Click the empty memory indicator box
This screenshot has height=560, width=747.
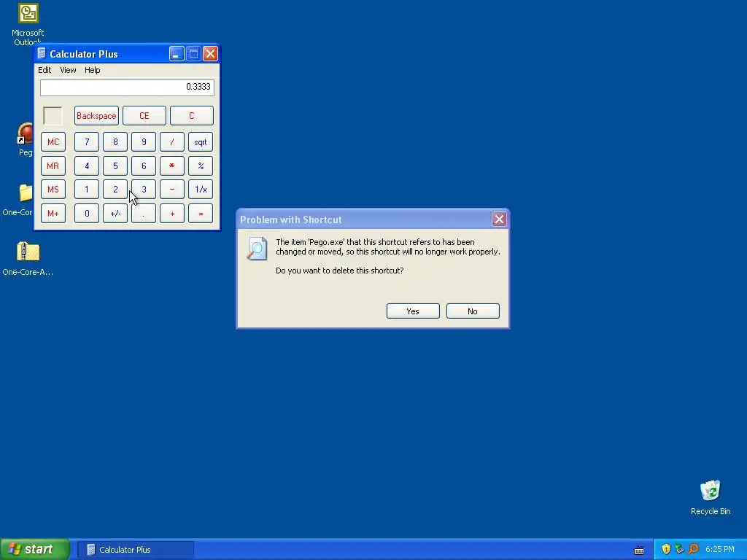coord(53,116)
